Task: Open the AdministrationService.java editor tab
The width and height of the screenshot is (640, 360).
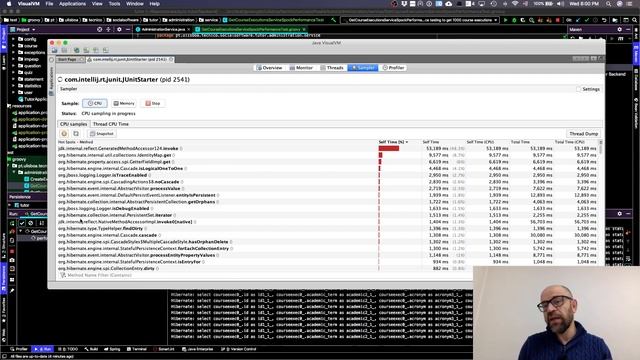Action: tap(162, 29)
